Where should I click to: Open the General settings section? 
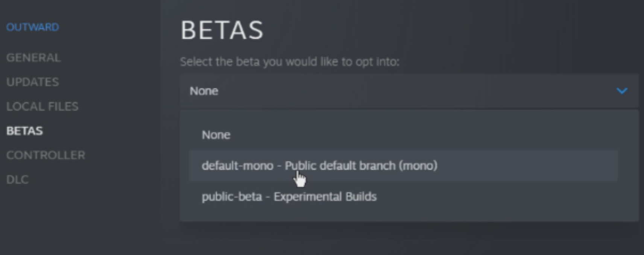[33, 58]
